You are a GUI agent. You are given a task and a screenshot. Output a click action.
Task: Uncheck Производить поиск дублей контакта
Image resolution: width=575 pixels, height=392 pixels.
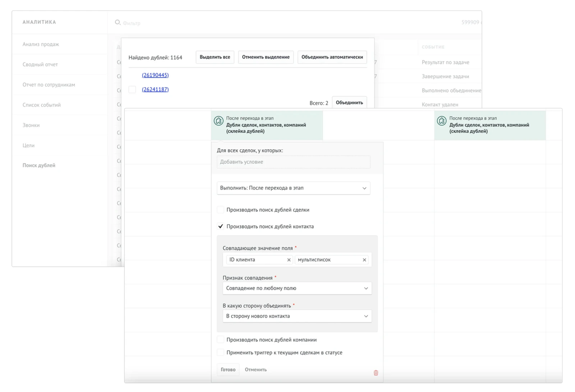pyautogui.click(x=221, y=226)
